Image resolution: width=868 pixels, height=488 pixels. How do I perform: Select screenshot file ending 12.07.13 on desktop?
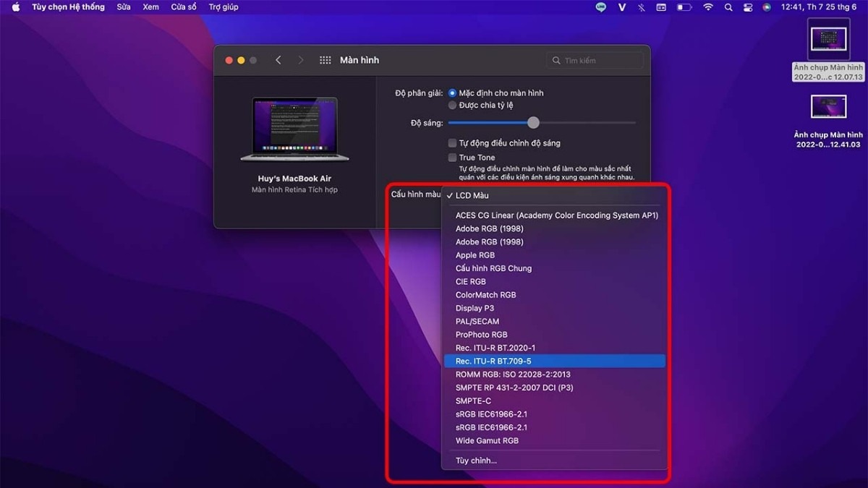click(x=828, y=50)
